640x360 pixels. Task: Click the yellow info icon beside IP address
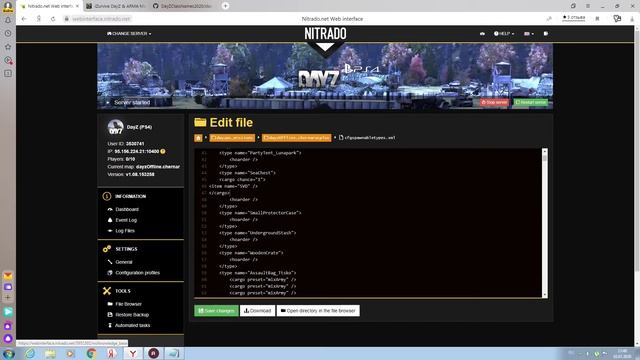(163, 151)
